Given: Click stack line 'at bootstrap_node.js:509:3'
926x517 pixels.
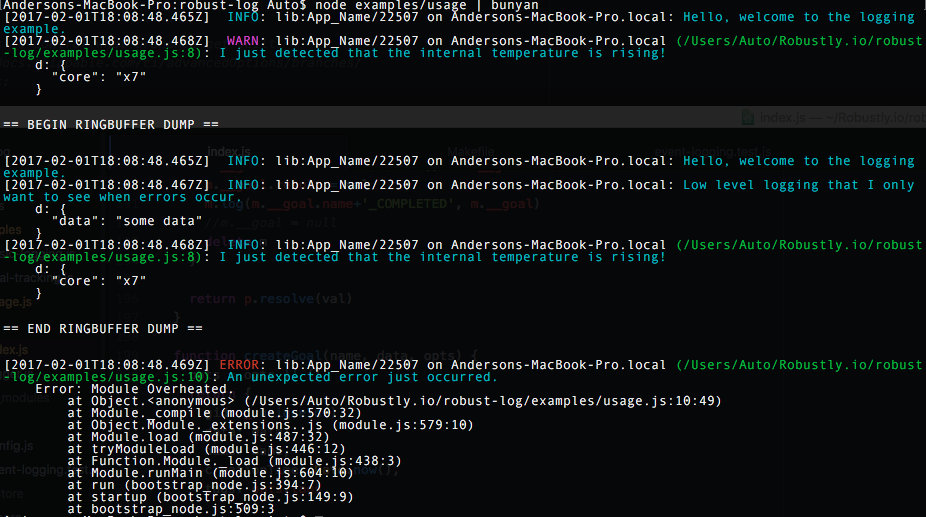Looking at the screenshot, I should coord(171,509).
